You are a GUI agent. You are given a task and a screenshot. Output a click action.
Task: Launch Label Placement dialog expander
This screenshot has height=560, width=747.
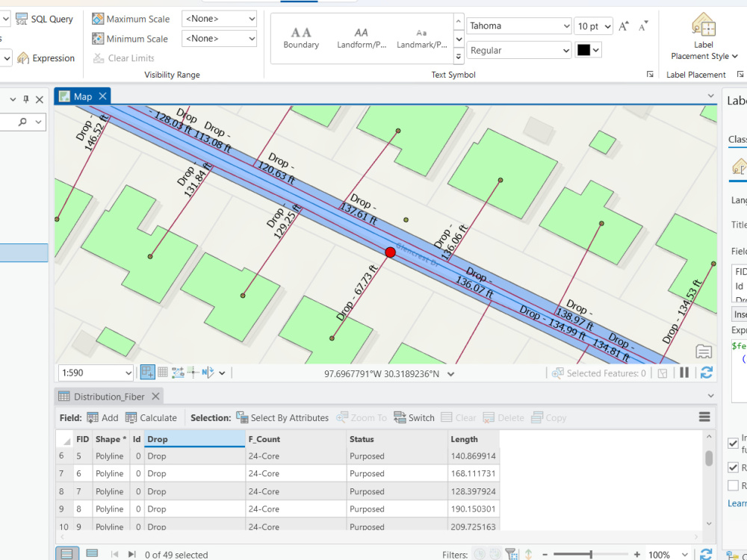tap(740, 74)
